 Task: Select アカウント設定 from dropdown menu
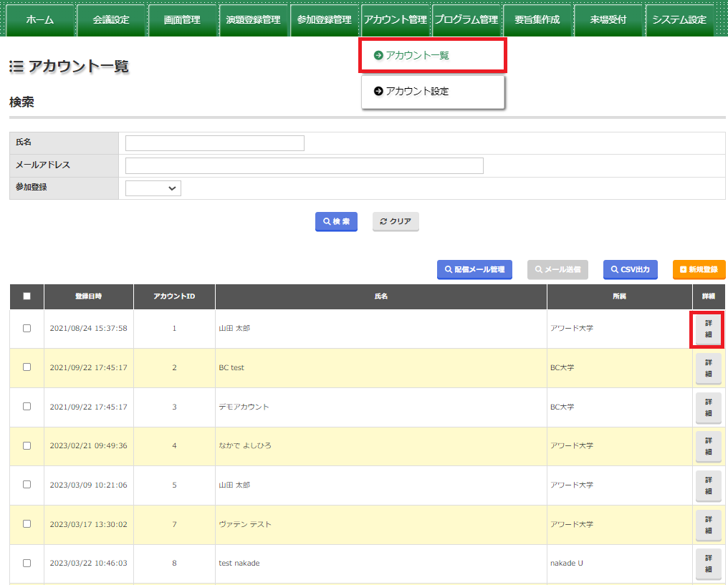pyautogui.click(x=433, y=92)
